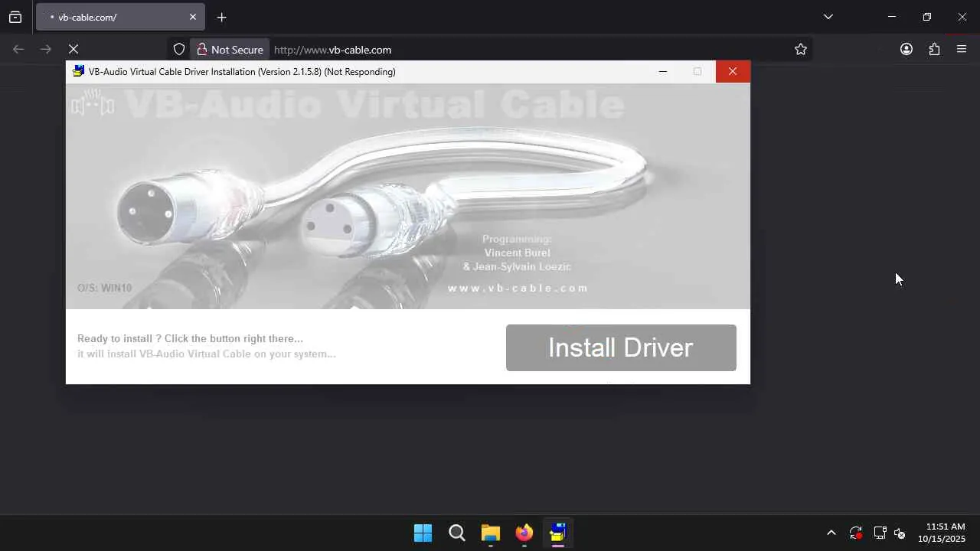The image size is (980, 551).
Task: Open the Windows Start menu
Action: click(x=423, y=533)
